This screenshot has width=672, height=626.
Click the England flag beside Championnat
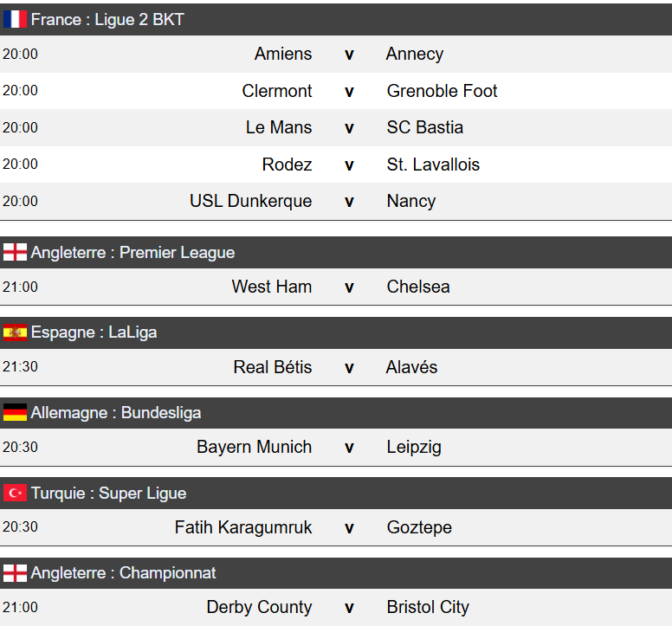coord(15,573)
